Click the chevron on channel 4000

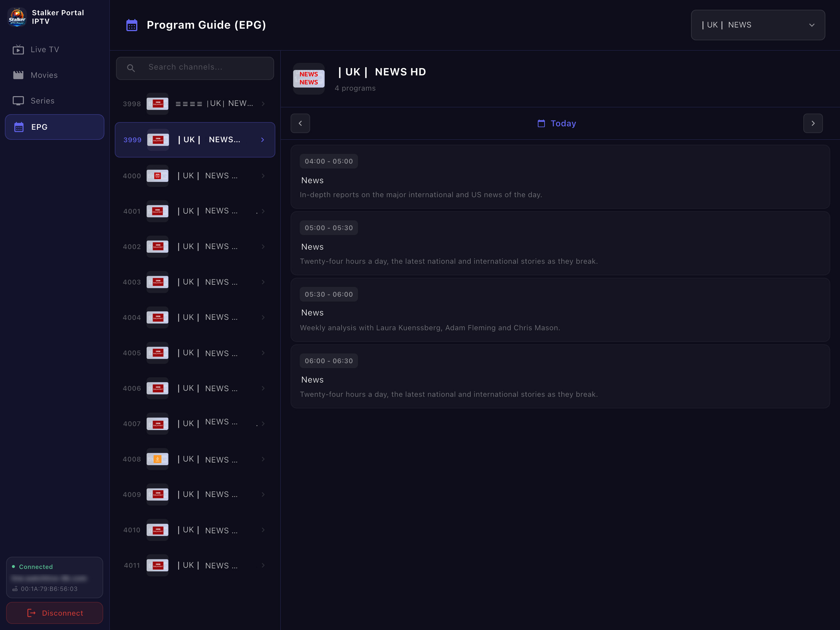pyautogui.click(x=263, y=176)
